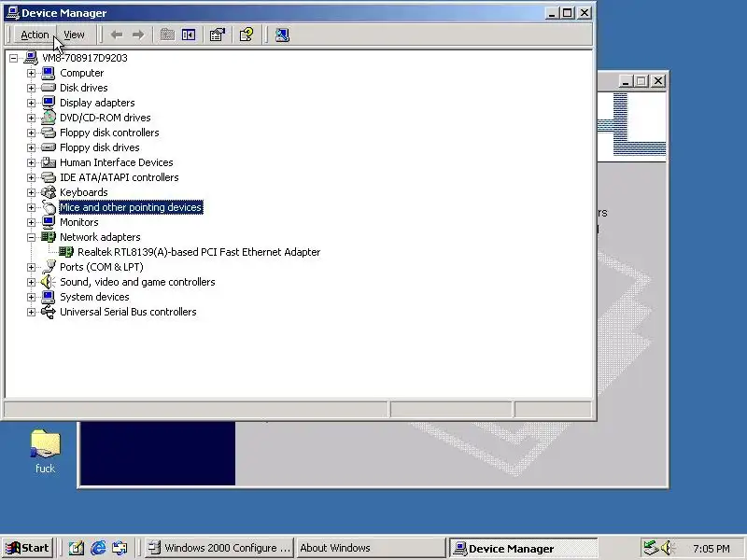Switch to Windows 2000 Configure taskbar button
The height and width of the screenshot is (560, 747).
pyautogui.click(x=218, y=548)
